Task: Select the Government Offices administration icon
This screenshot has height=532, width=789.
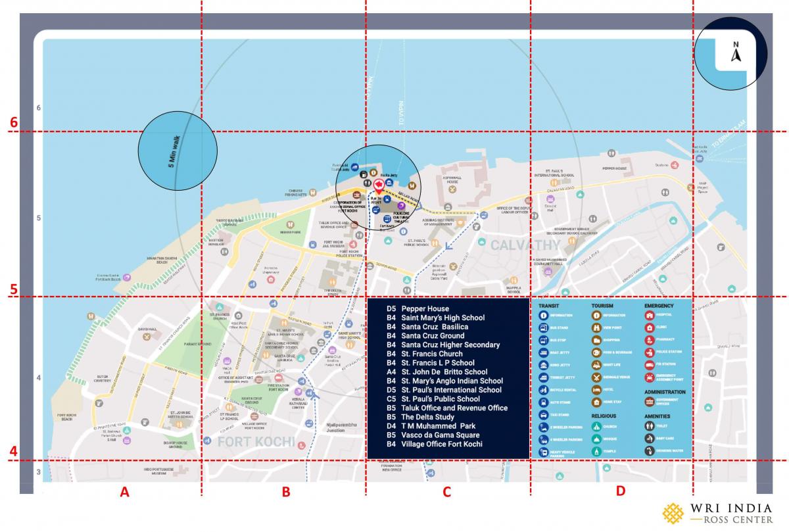Action: click(x=649, y=402)
